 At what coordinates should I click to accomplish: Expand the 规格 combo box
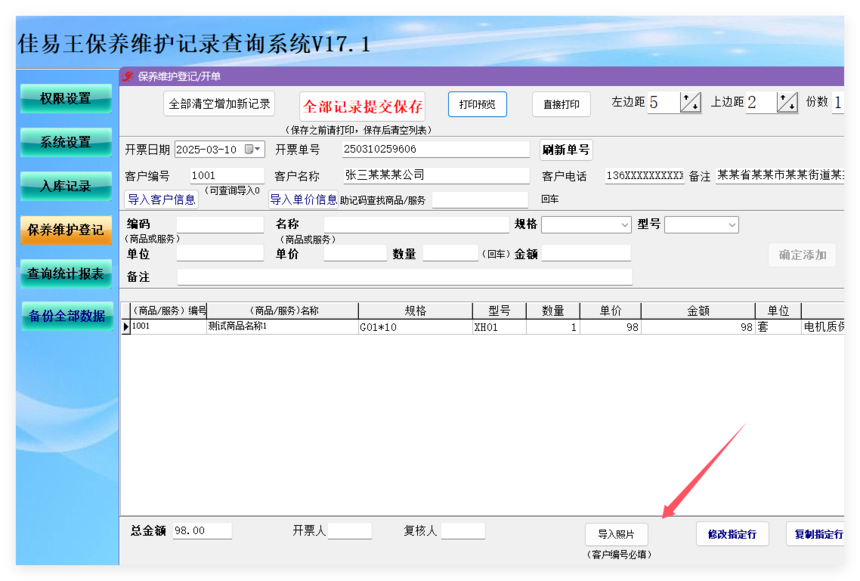(624, 225)
